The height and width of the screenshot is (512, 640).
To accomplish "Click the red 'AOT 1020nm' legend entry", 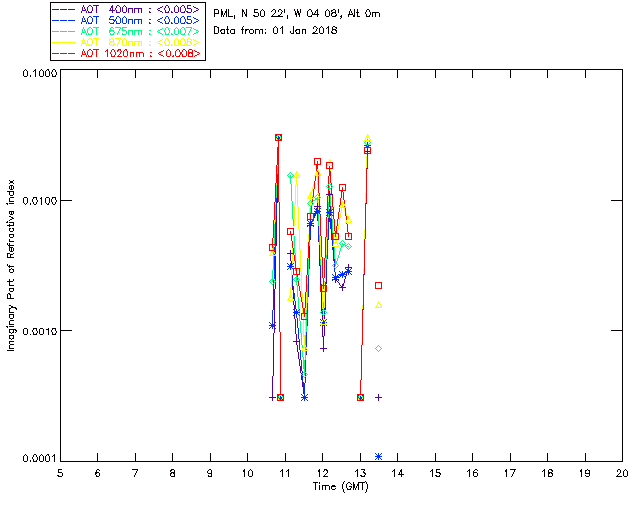I will (x=126, y=53).
